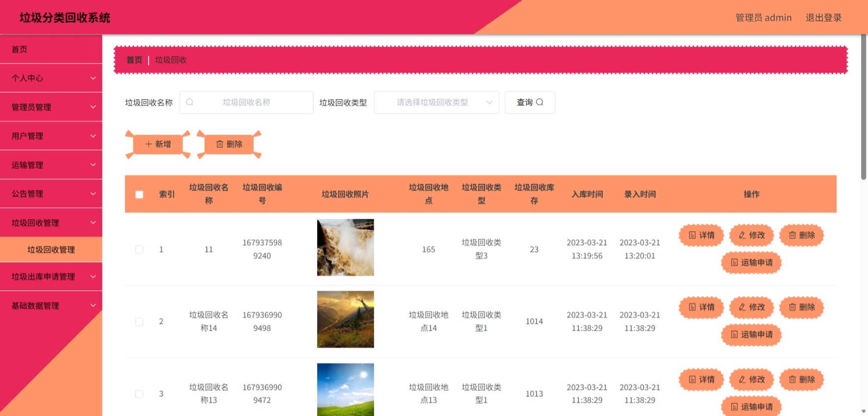Screen dimensions: 868x416
Task: Click the search magnifier icon in the 垃圾回收名称 field
Action: [190, 103]
